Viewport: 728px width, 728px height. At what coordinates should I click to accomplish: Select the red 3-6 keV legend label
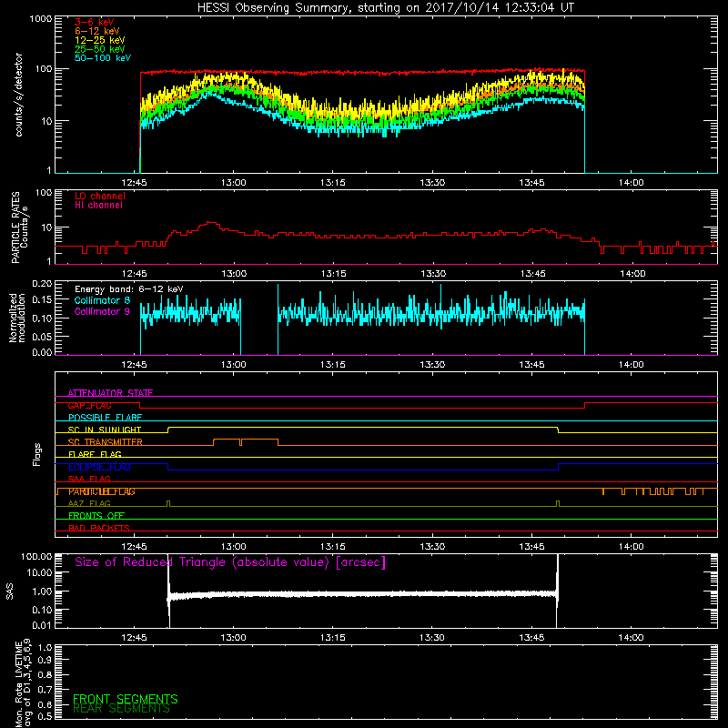tap(95, 22)
